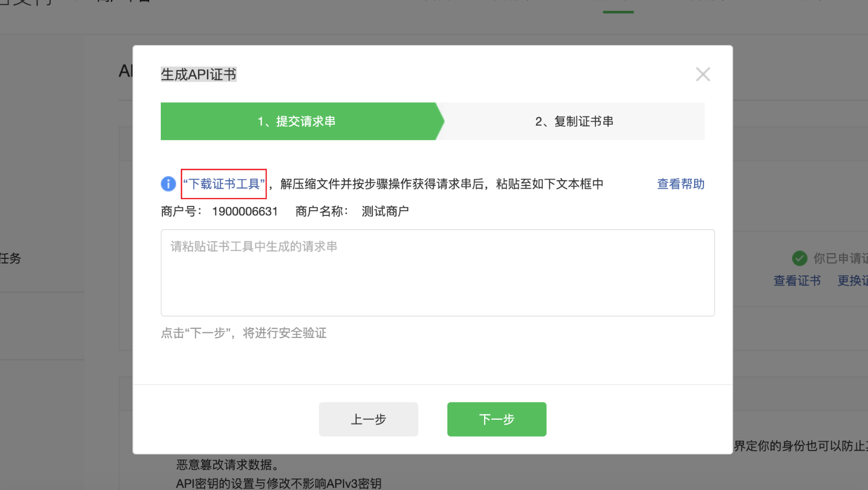This screenshot has width=868, height=490.
Task: Open the 下载证书工具 download link
Action: [224, 184]
